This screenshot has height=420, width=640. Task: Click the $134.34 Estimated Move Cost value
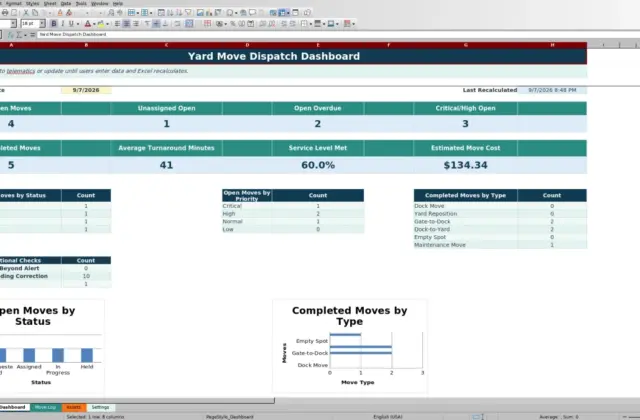coord(465,165)
